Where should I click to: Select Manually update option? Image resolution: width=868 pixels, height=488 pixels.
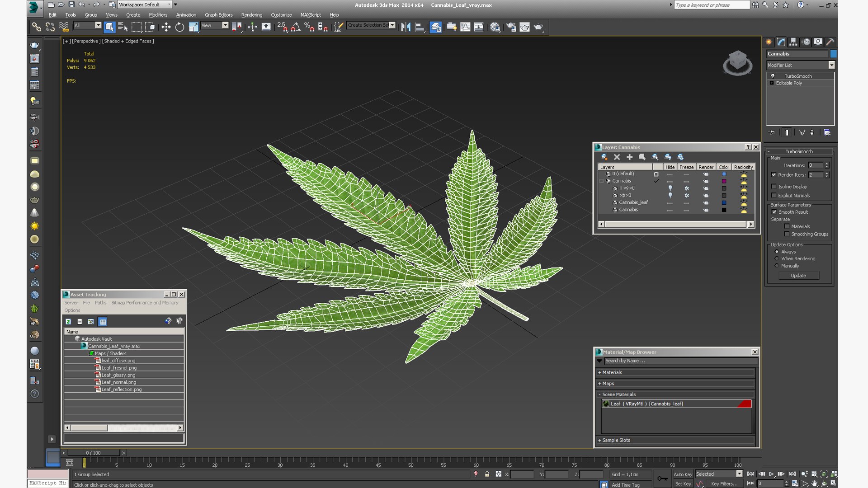[777, 266]
